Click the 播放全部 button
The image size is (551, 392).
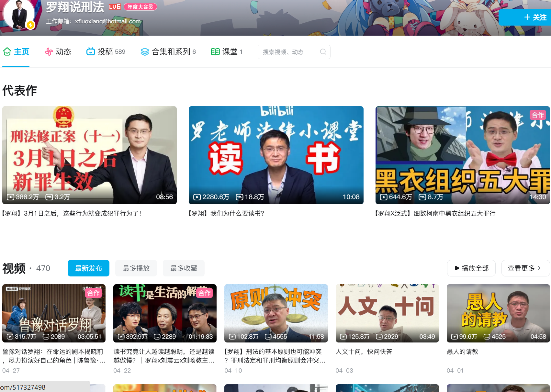471,268
